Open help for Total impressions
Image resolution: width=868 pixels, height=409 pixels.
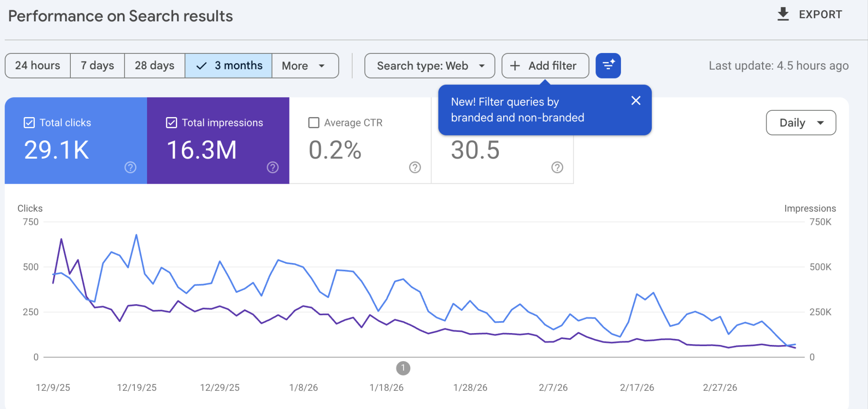(273, 168)
